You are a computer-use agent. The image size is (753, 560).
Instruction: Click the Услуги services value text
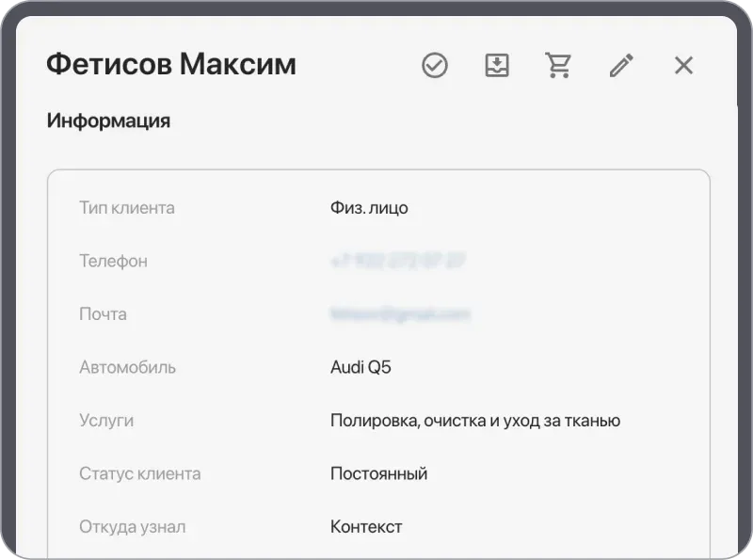475,421
